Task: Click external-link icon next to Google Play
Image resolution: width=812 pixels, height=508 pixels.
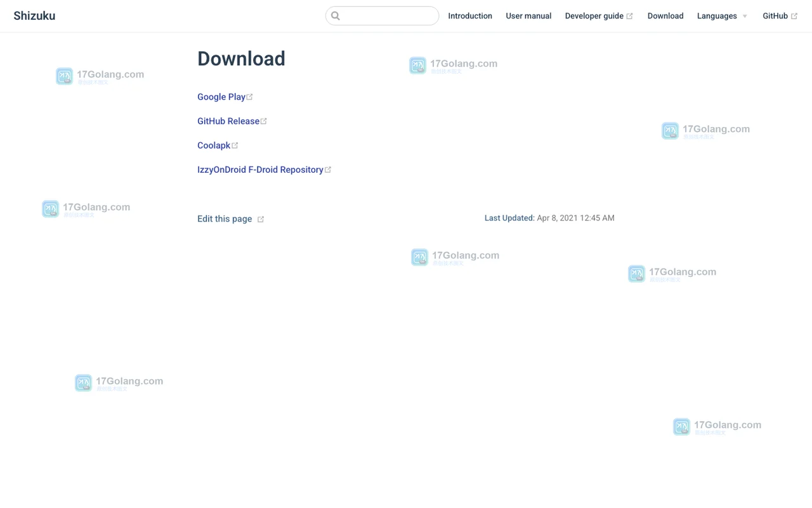Action: [249, 97]
